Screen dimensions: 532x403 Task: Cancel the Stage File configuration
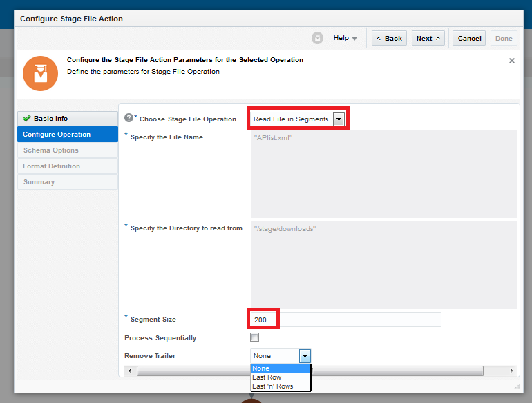[x=469, y=39]
